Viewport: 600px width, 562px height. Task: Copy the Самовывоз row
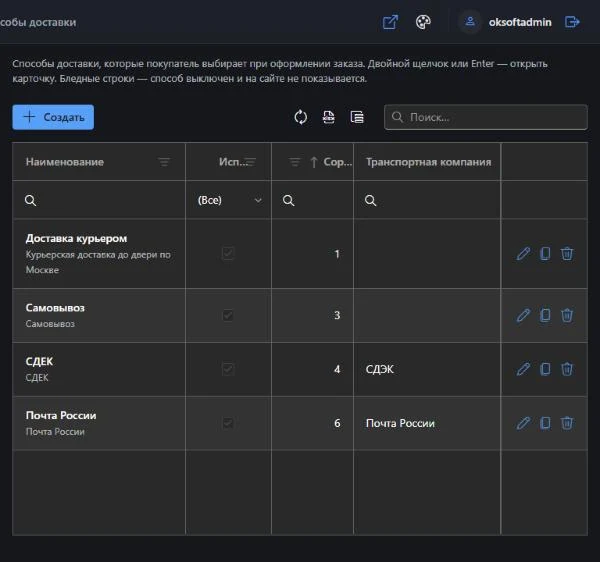coord(545,316)
